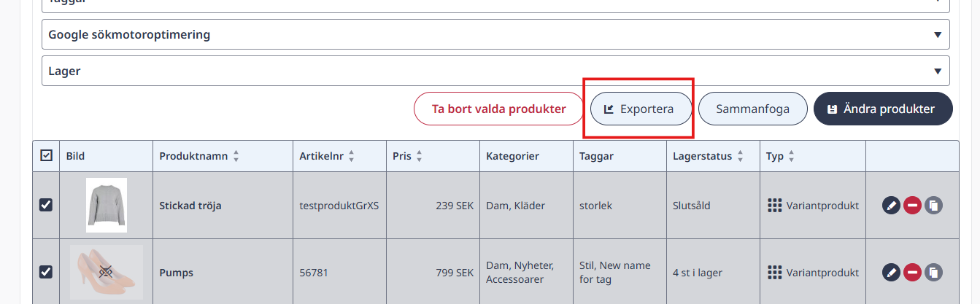Click the product name Pumps

tap(176, 273)
